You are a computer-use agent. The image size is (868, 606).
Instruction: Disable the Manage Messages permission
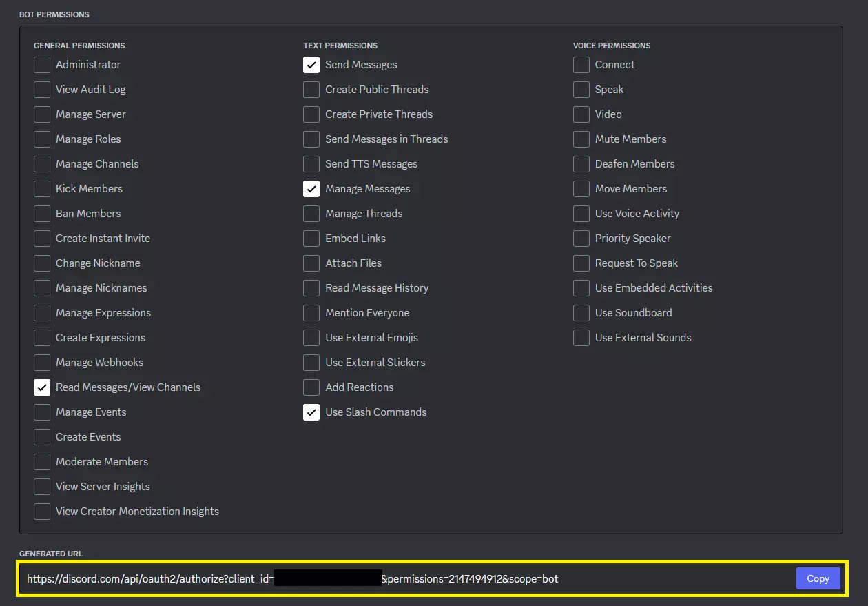[311, 189]
